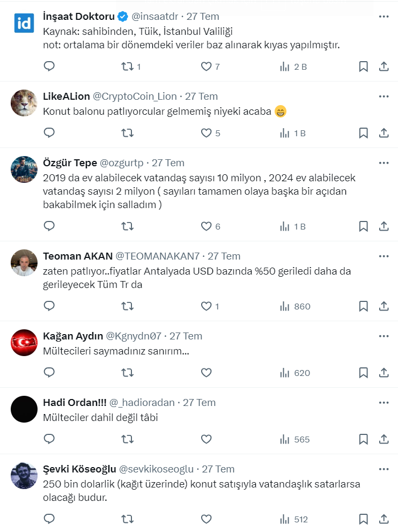Like Hadi Ordan's tweet
This screenshot has height=532, width=398.
207,439
